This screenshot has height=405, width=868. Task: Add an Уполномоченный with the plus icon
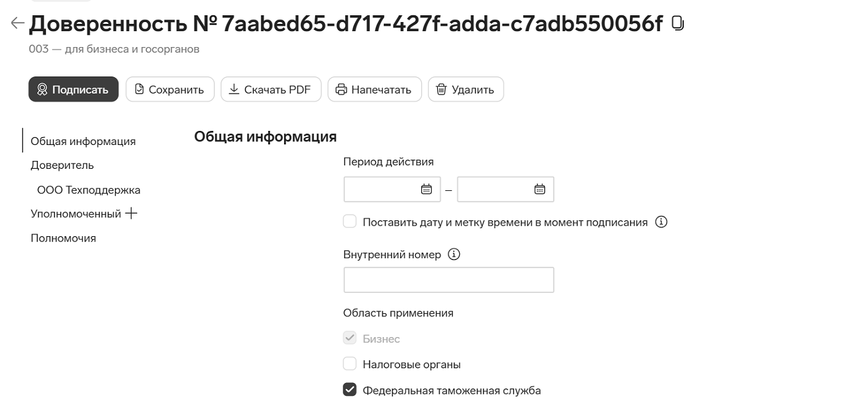point(131,214)
